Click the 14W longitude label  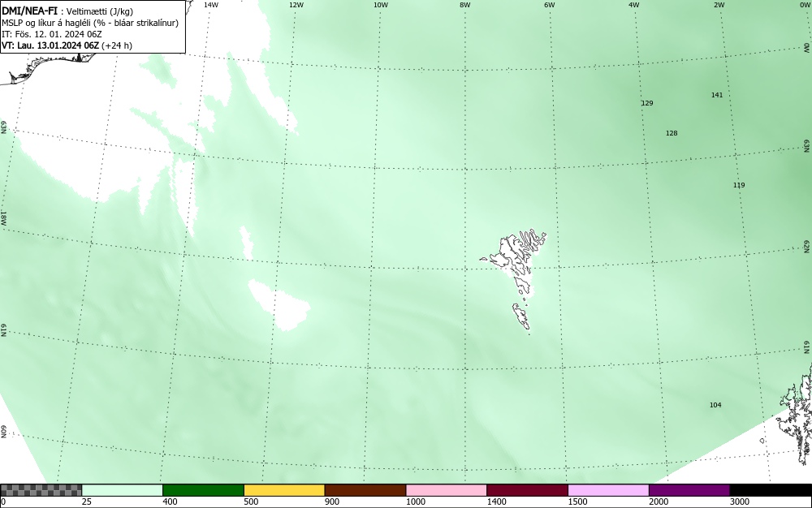(x=211, y=5)
